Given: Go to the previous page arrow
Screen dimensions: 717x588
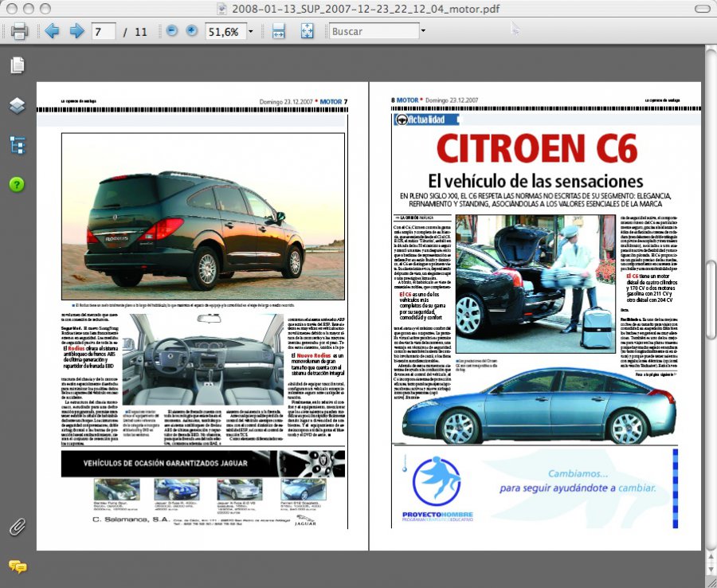Looking at the screenshot, I should [x=52, y=31].
